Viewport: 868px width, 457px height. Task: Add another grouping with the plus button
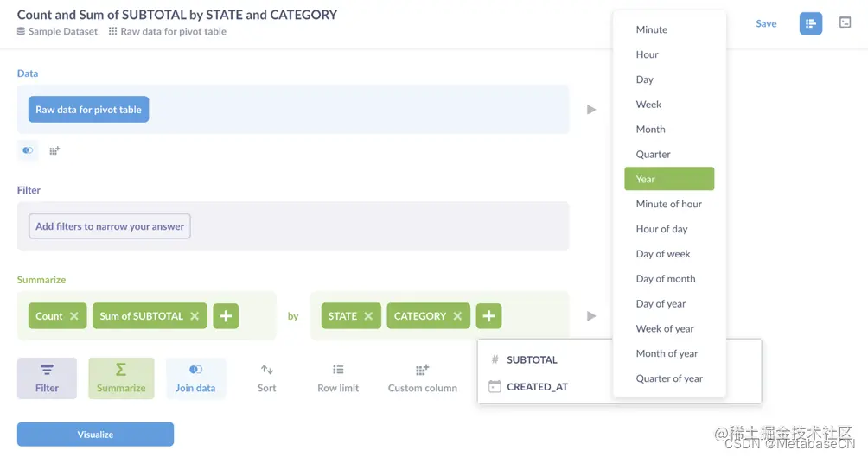coord(488,316)
